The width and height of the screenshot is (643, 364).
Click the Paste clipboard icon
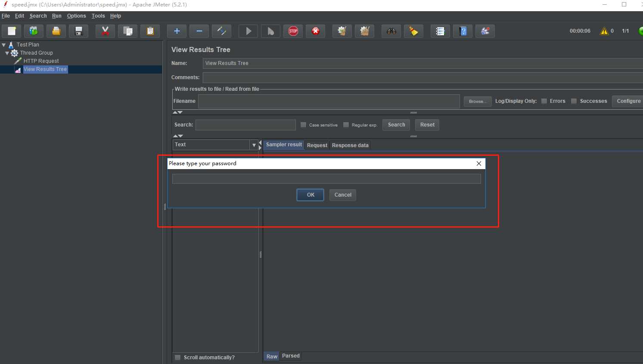(150, 31)
